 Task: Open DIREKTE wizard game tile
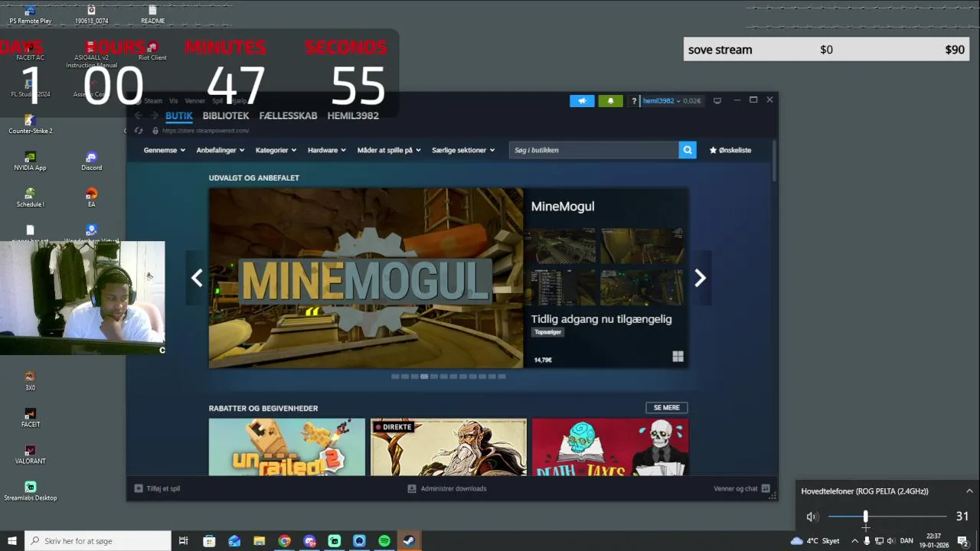449,447
